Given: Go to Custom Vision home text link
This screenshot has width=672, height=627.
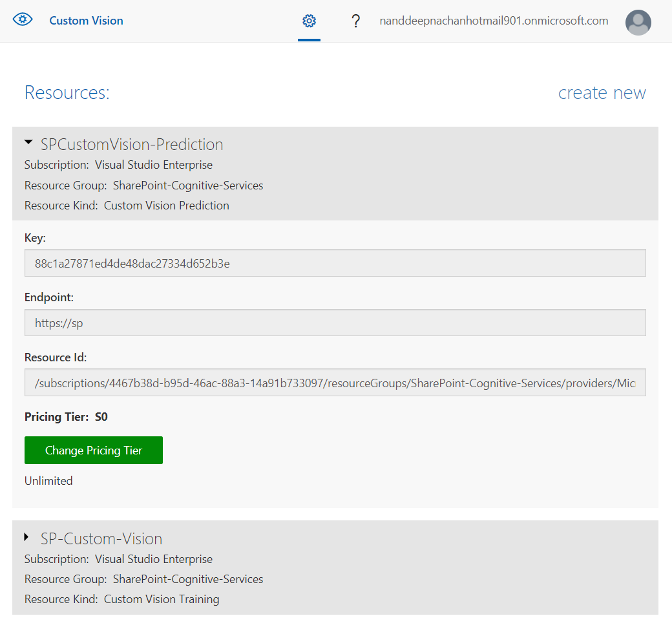Looking at the screenshot, I should [86, 21].
